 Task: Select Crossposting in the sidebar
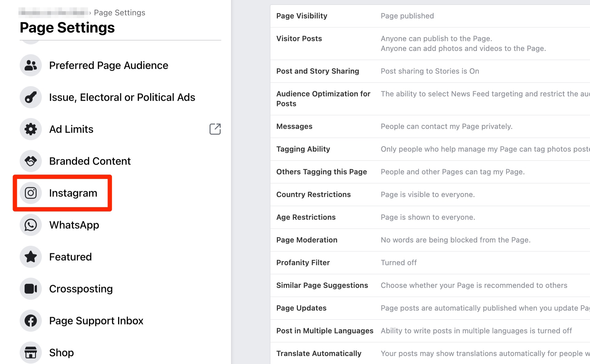click(x=81, y=289)
